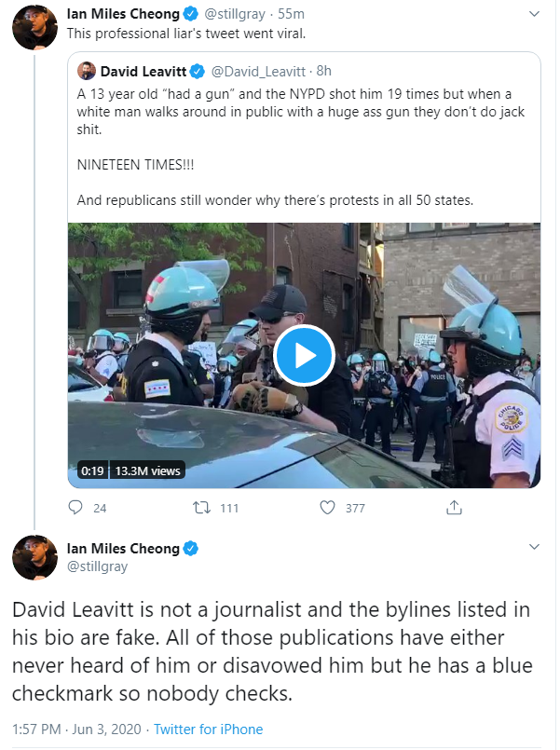Open the 1:57 PM Jun 3, 2020 timestamp
This screenshot has width=560, height=750.
coord(76,730)
